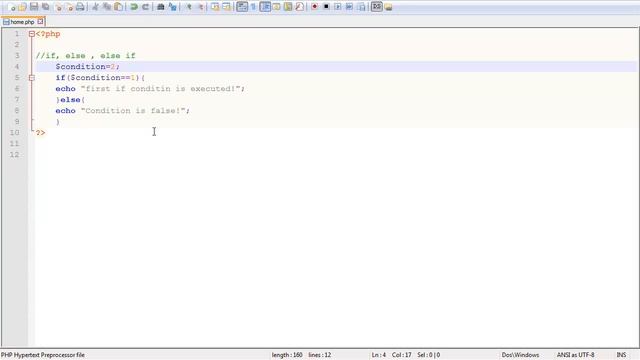This screenshot has height=360, width=640.
Task: Create a new file with the New icon
Action: (x=11, y=7)
